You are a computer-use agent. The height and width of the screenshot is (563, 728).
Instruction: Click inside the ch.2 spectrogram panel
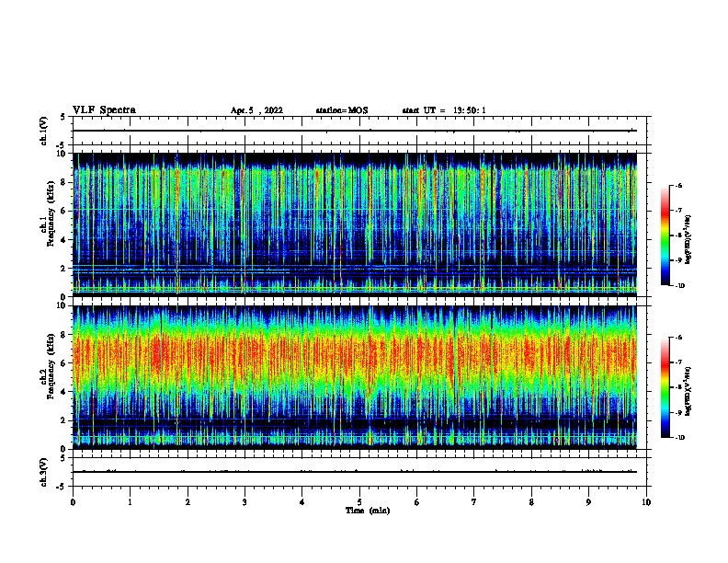pos(355,377)
